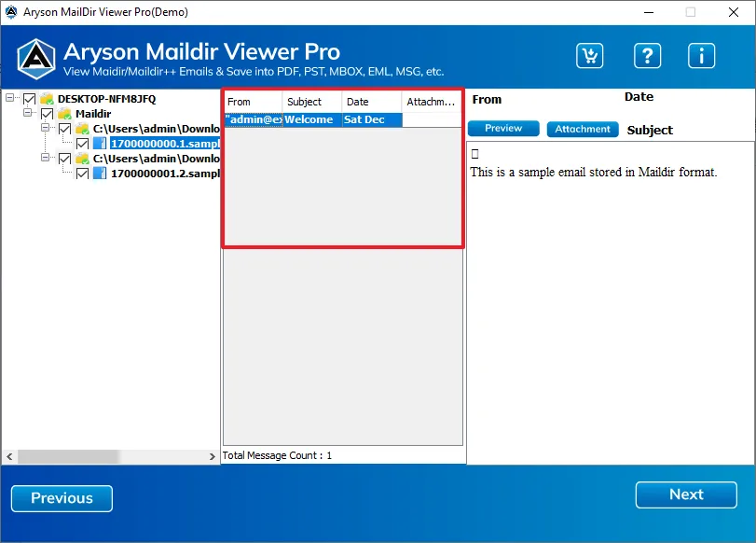Screen dimensions: 756x543
Task: Click the app icon in title bar
Action: [x=11, y=12]
